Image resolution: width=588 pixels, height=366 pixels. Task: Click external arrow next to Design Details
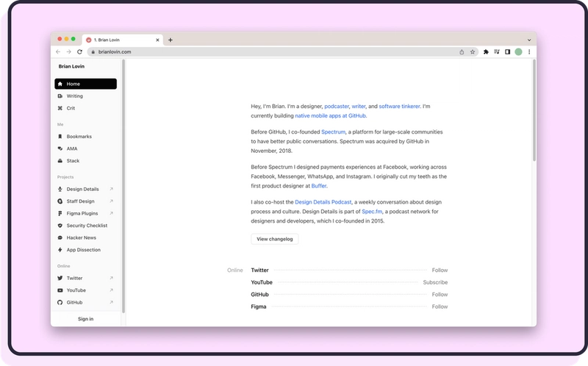click(x=112, y=189)
